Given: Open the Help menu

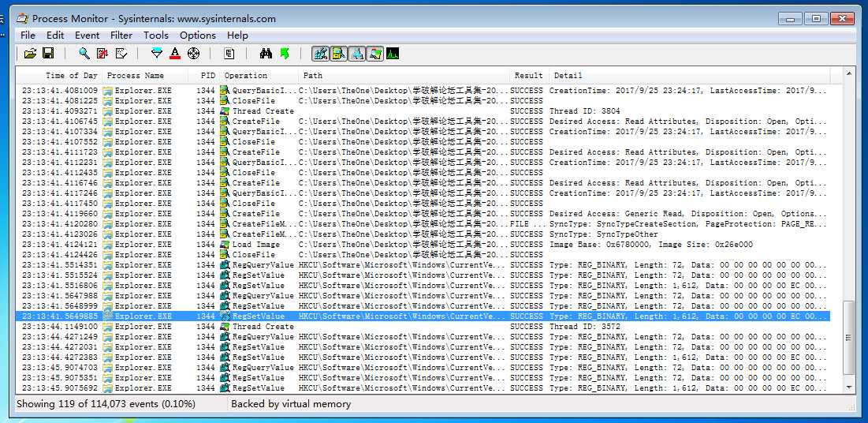Looking at the screenshot, I should (x=237, y=36).
